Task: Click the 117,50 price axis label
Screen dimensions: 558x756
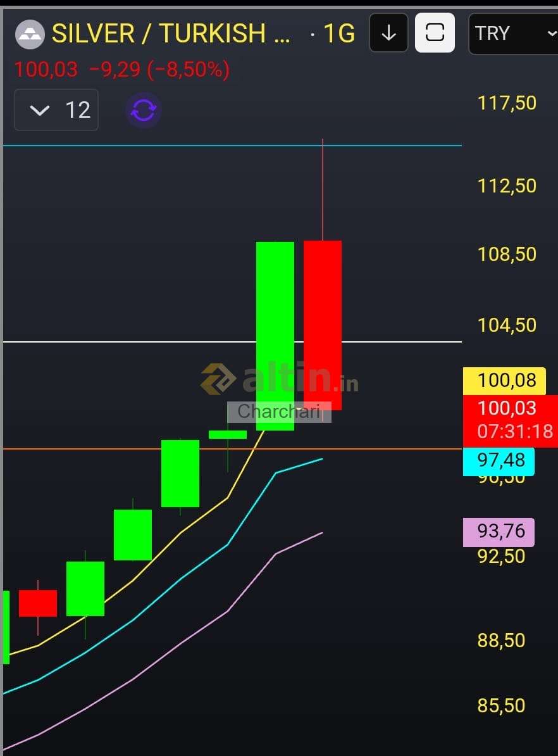Action: coord(507,103)
